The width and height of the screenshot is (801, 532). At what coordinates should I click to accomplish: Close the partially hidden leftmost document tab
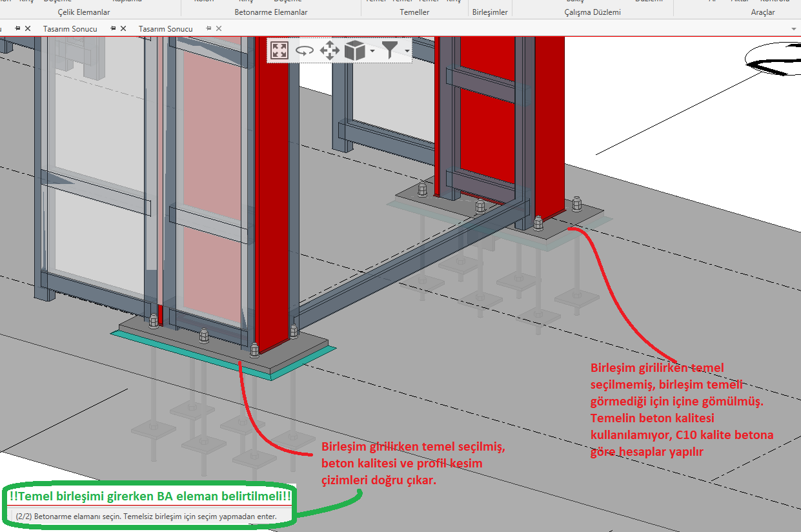[x=28, y=28]
